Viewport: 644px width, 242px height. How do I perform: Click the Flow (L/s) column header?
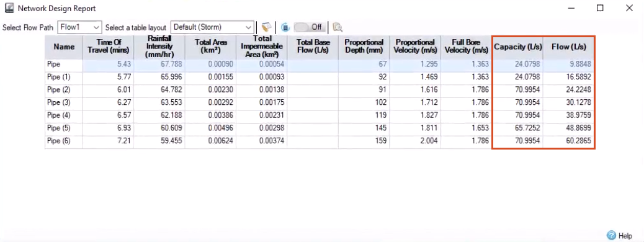click(569, 47)
